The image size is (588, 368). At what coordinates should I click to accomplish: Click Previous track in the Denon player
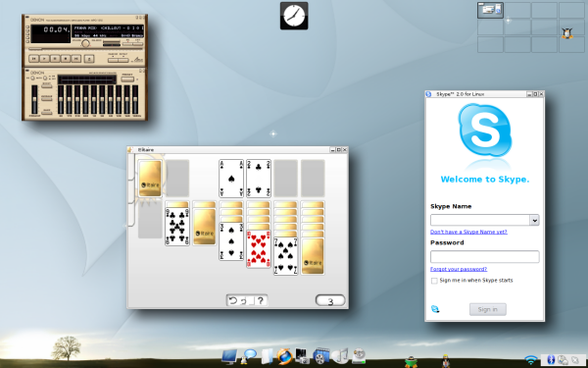(33, 59)
